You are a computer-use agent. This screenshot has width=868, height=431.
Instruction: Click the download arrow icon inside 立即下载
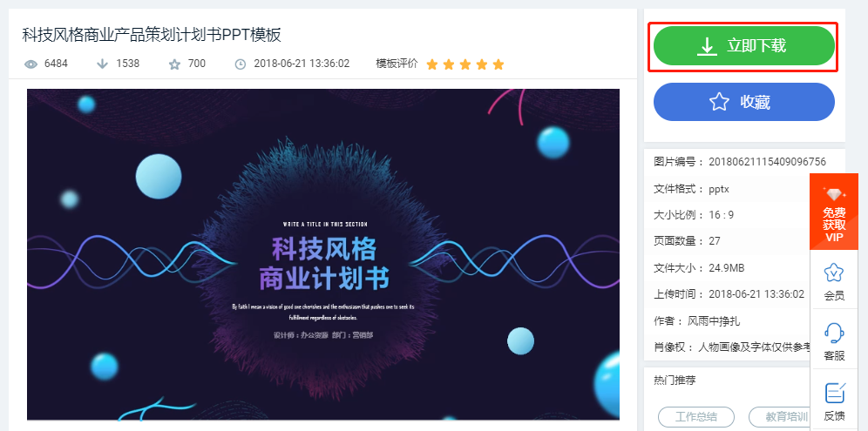707,46
